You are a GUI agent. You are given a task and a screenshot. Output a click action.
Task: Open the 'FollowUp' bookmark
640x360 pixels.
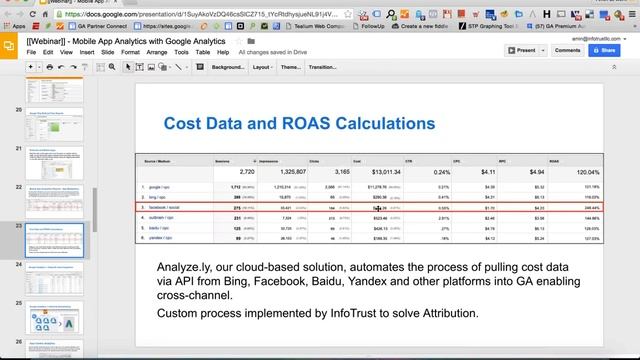[x=369, y=26]
